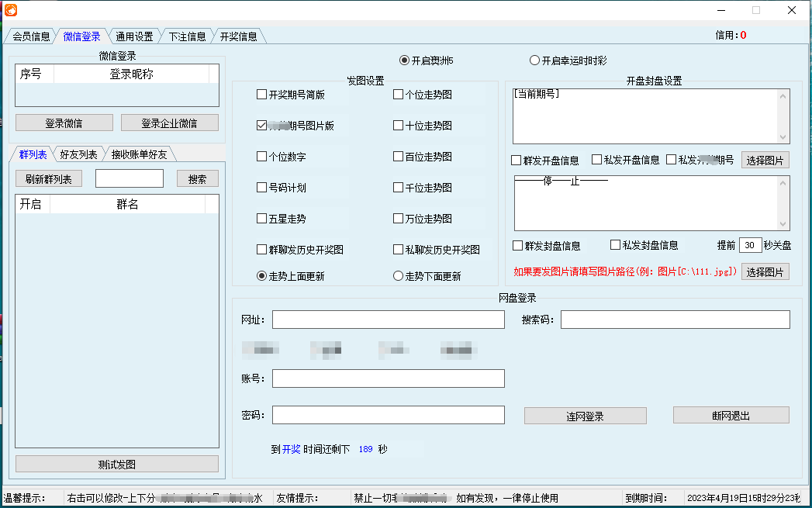
Task: Focus the 搜索码 text field
Action: pyautogui.click(x=675, y=320)
